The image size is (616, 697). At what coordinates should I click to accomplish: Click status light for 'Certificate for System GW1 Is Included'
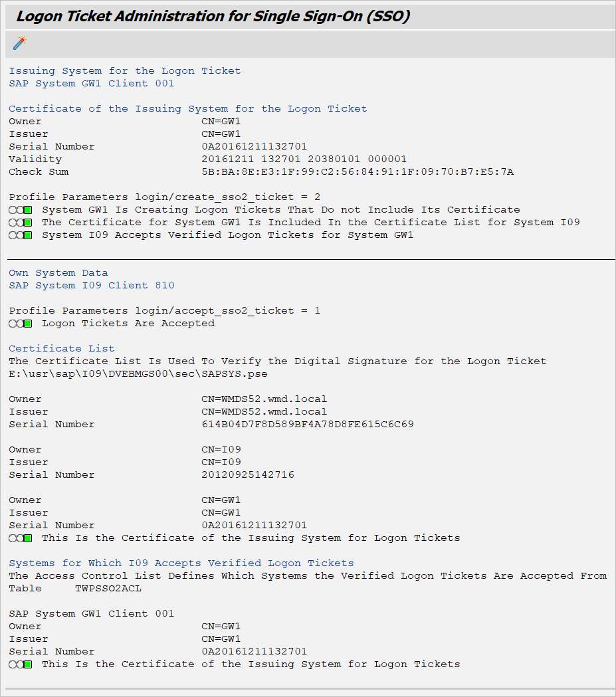coord(21,223)
